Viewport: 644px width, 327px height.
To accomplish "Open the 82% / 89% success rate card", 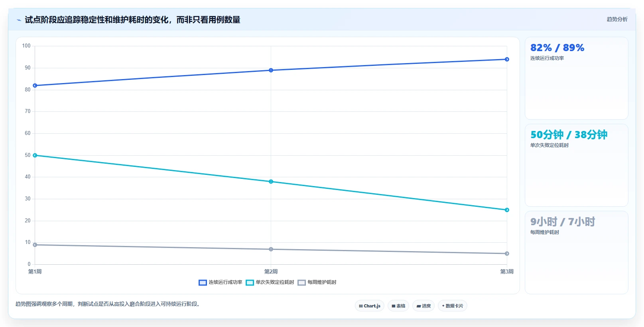I will click(x=577, y=78).
